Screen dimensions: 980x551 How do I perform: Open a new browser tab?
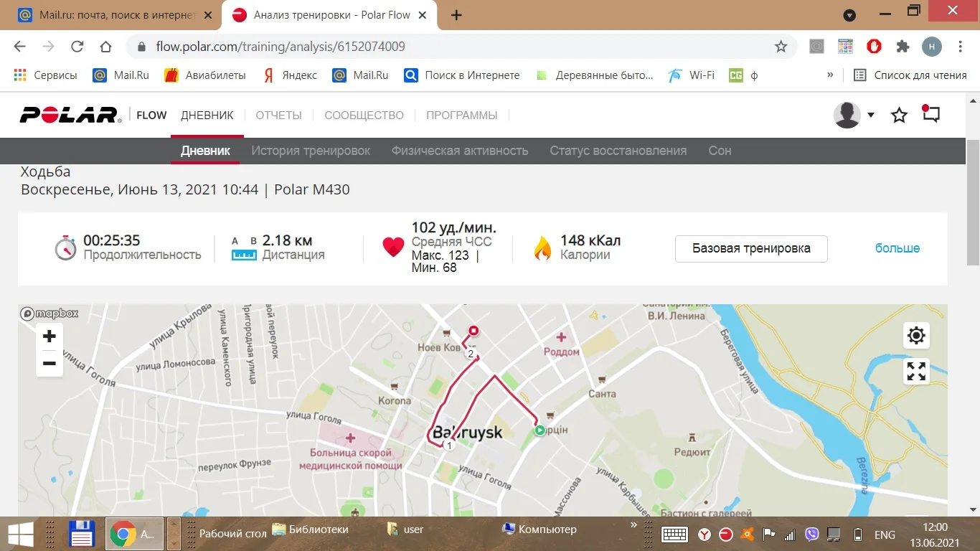(456, 15)
